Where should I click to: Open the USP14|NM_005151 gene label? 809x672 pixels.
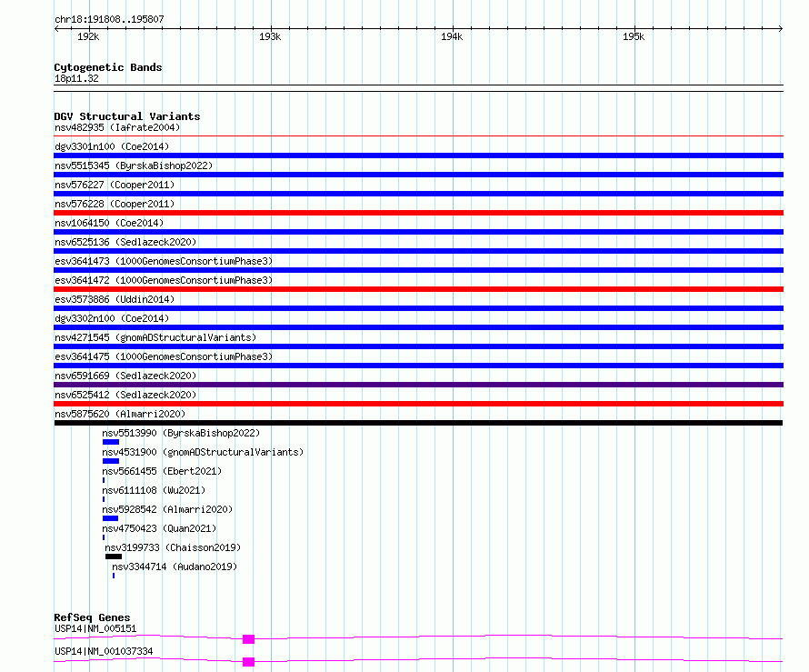[x=95, y=628]
